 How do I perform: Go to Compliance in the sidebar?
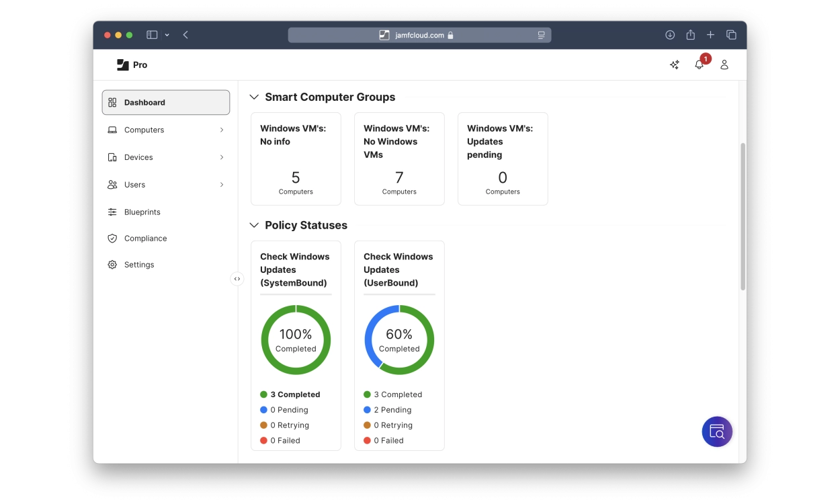[145, 239]
